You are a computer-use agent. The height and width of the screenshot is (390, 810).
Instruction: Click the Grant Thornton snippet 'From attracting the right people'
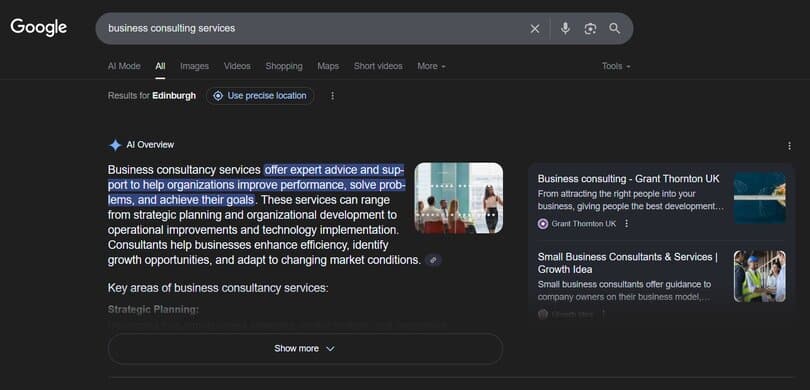pyautogui.click(x=631, y=200)
